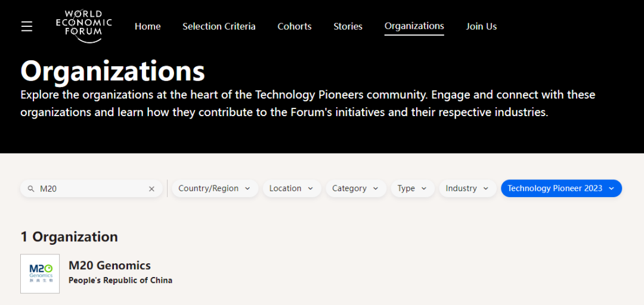Click the '1 Organization' result count
Image resolution: width=644 pixels, height=305 pixels.
(x=69, y=237)
